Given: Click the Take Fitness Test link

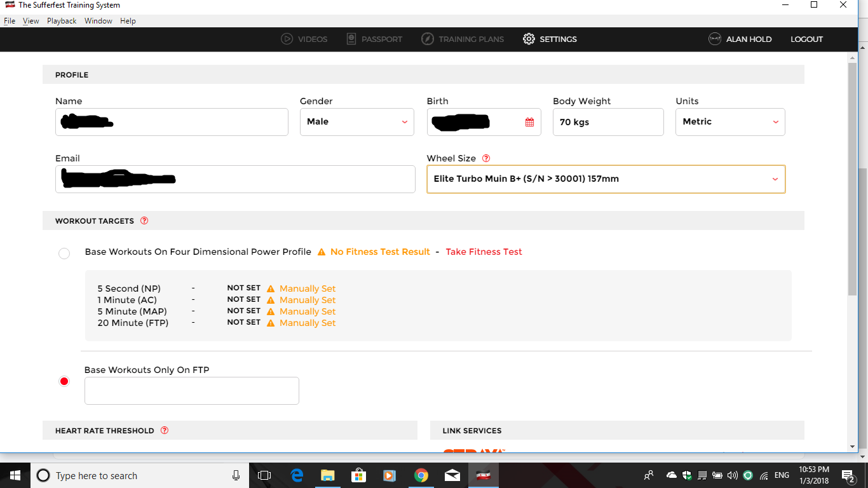Looking at the screenshot, I should tap(484, 252).
